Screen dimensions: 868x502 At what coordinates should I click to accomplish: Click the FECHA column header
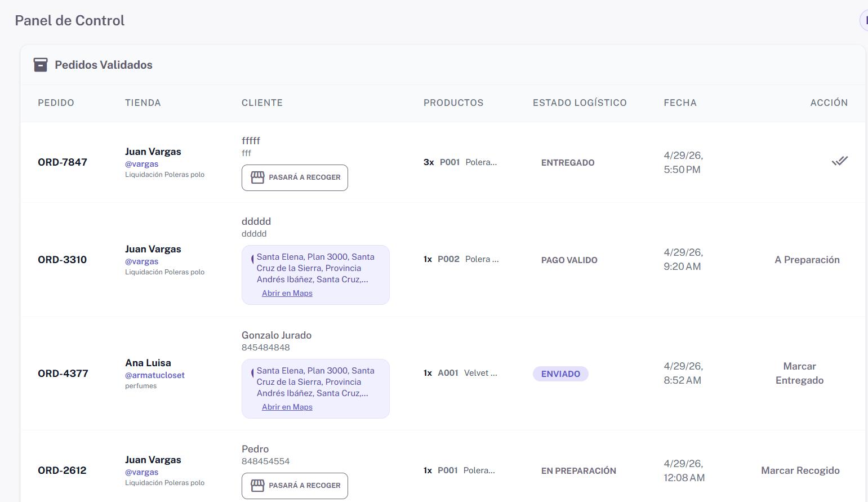point(680,103)
